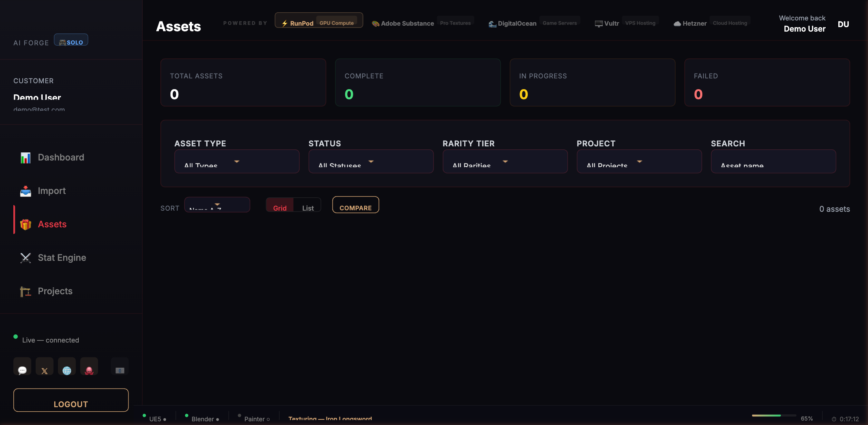Viewport: 868px width, 425px height.
Task: Expand the Asset Type dropdown
Action: [x=237, y=162]
